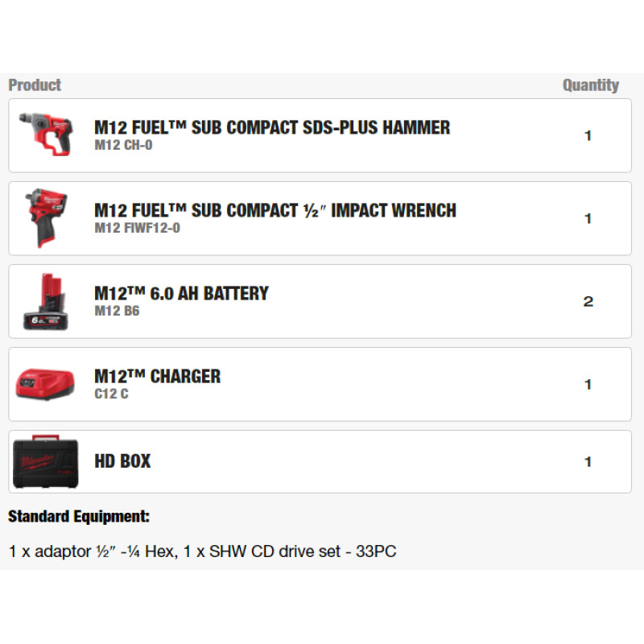Click the quantity value in the hammer row
The width and height of the screenshot is (644, 644).
coord(588,135)
